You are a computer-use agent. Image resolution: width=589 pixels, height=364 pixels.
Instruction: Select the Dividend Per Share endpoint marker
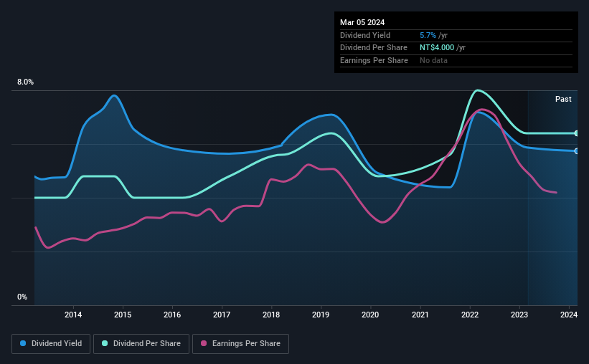tap(577, 133)
